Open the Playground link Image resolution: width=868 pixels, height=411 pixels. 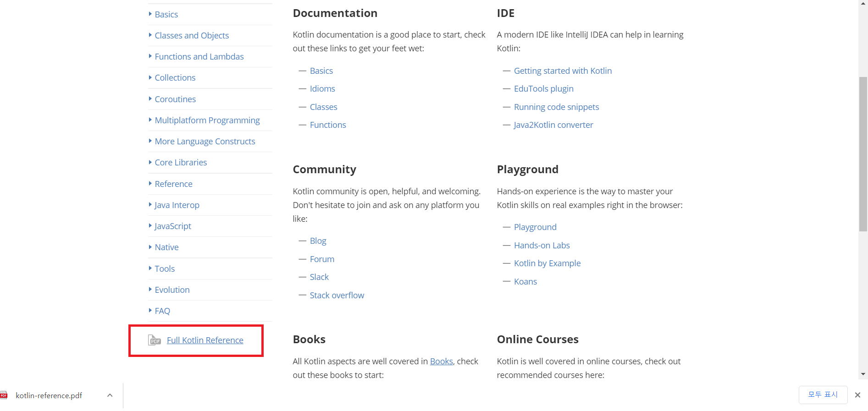pyautogui.click(x=535, y=227)
